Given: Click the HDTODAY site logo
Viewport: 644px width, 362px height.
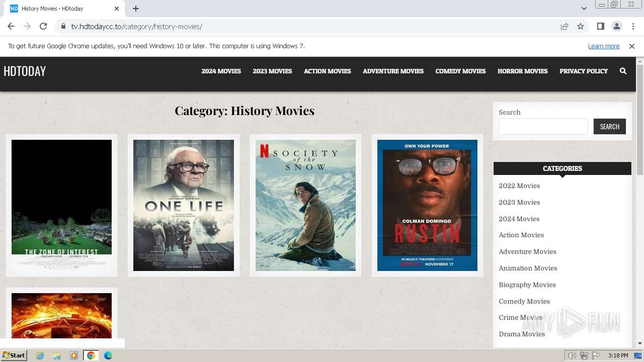Looking at the screenshot, I should (x=25, y=71).
